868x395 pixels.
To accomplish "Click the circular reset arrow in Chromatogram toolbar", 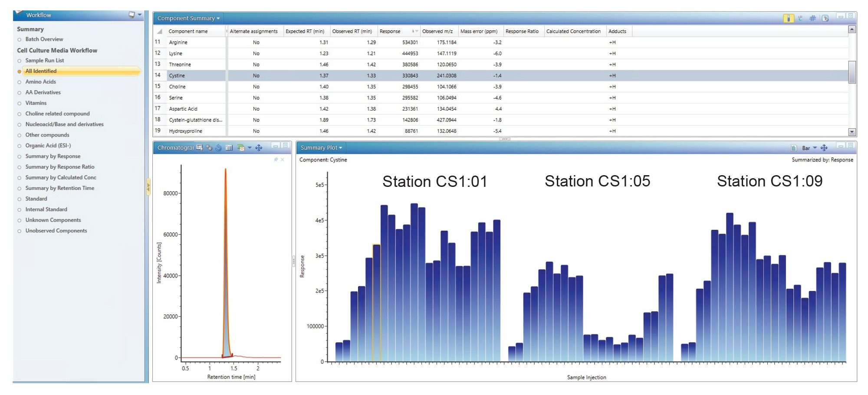I will pos(218,148).
